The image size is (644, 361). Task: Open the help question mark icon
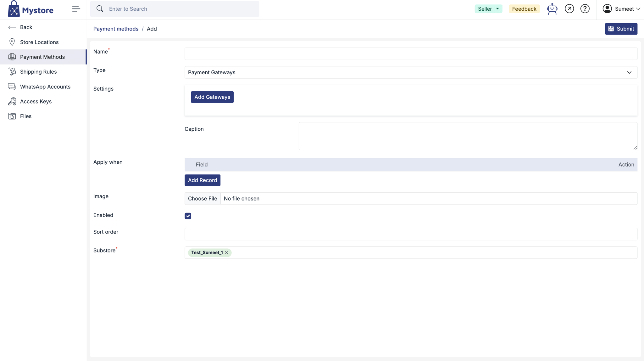(x=585, y=9)
